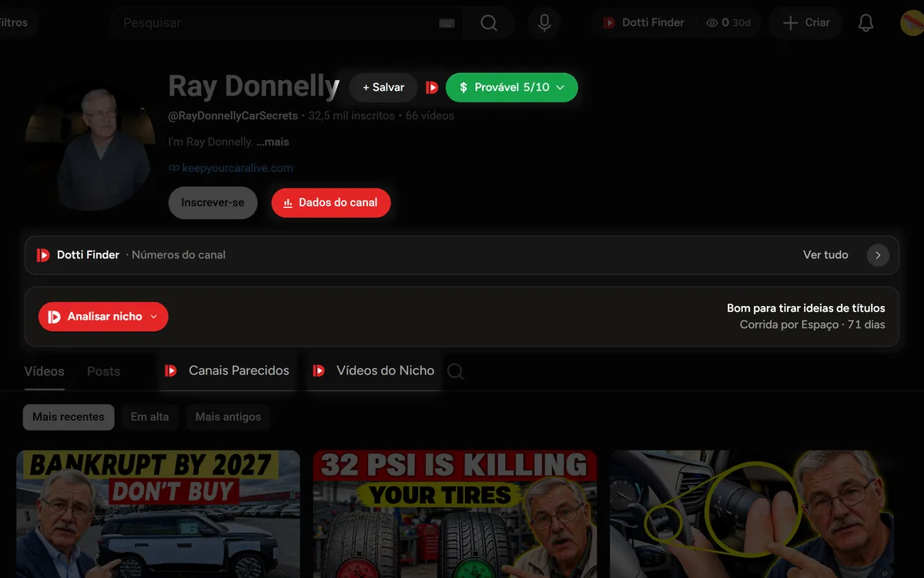
Task: Search within channel using magnifier icon
Action: tap(455, 371)
